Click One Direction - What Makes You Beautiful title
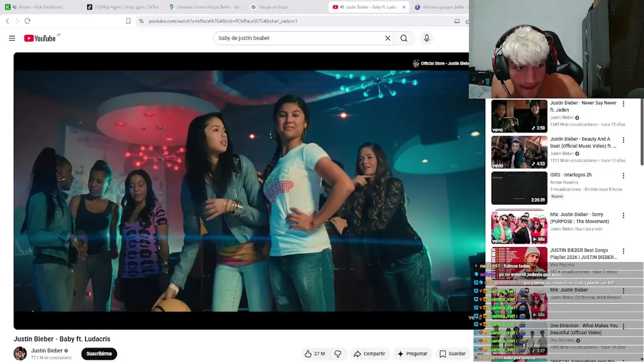The image size is (644, 362). 584,329
